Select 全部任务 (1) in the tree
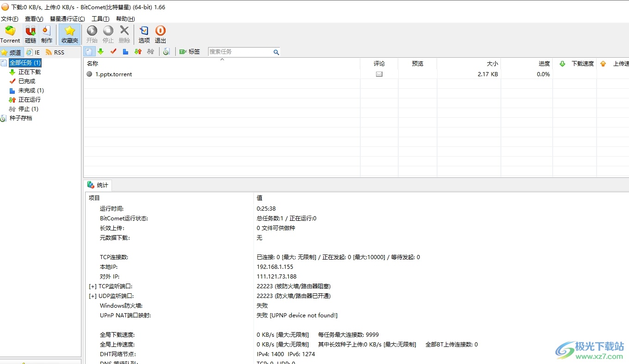 point(25,63)
